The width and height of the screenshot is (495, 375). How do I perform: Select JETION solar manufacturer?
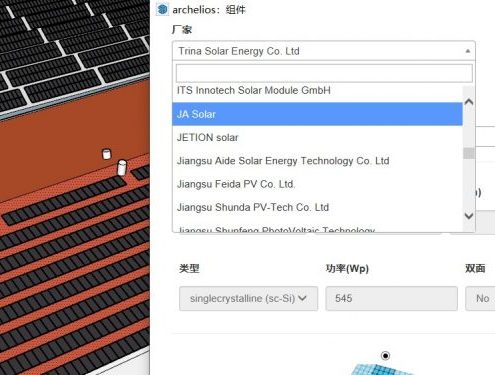point(317,137)
